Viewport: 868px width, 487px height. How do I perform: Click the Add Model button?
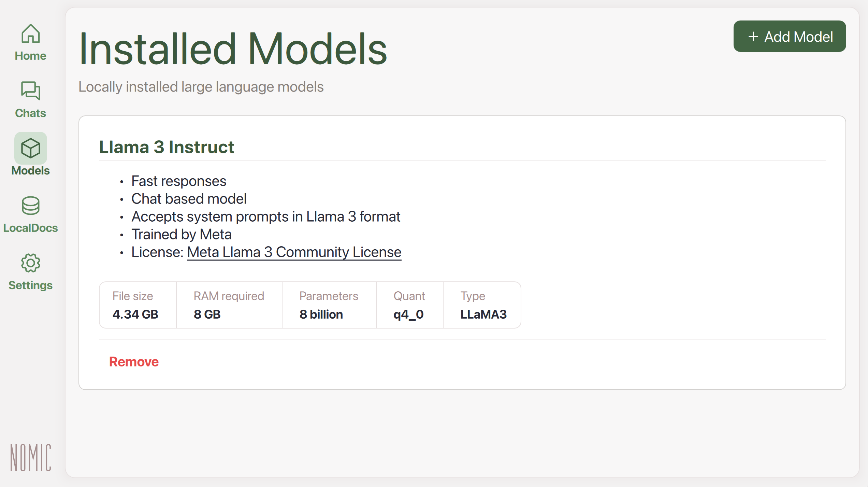(x=790, y=36)
